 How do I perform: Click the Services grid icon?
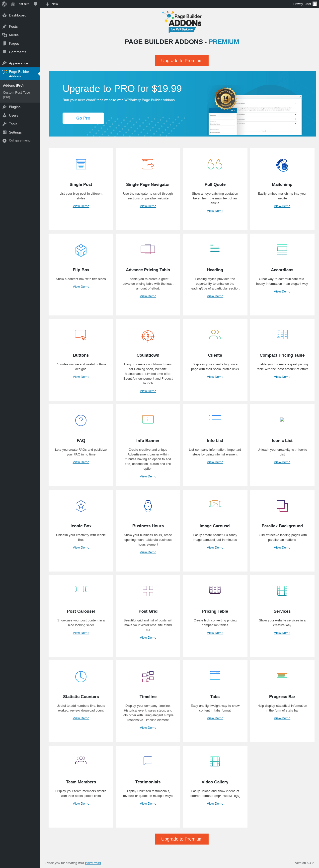(282, 591)
